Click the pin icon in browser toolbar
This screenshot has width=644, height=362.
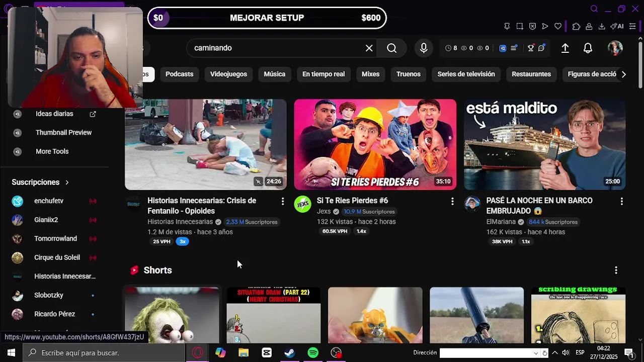[507, 27]
